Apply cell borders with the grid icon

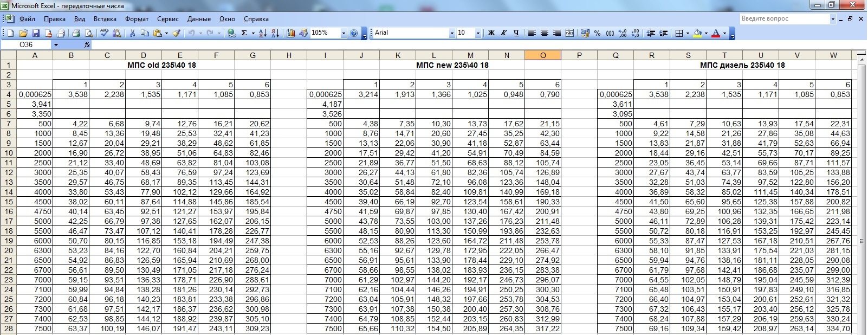click(679, 33)
